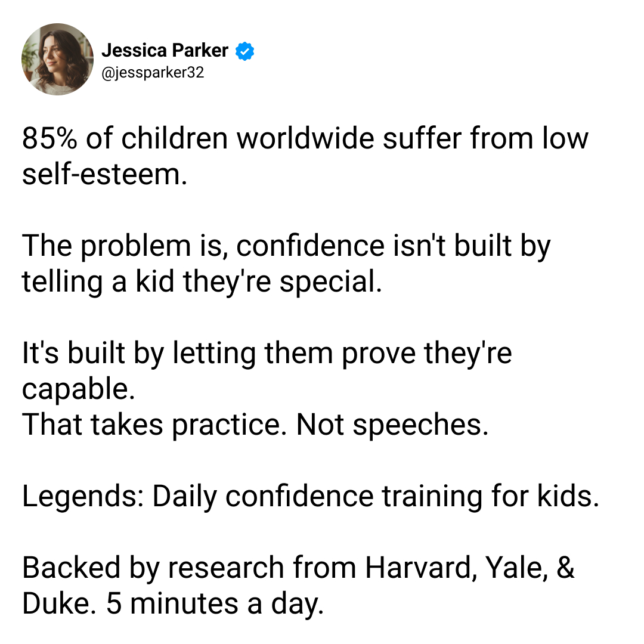Click the line 'It's built by letting them prove'
The height and width of the screenshot is (644, 644).
click(x=267, y=354)
